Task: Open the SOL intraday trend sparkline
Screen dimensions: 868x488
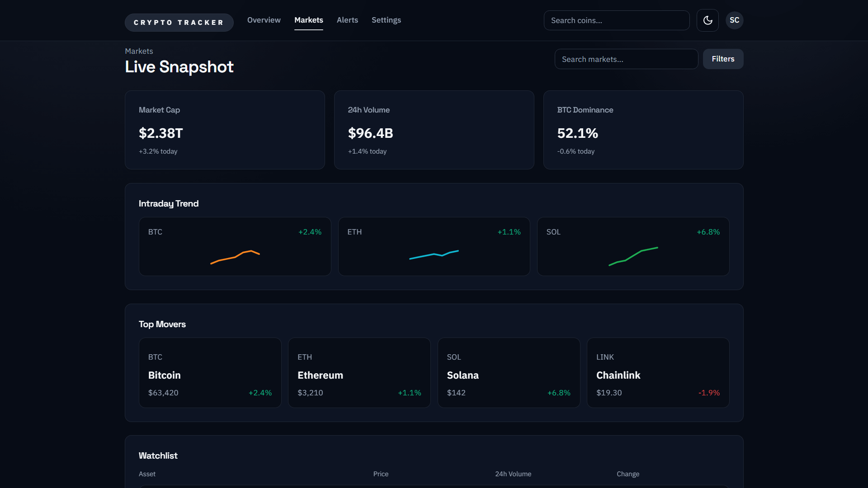Action: tap(633, 256)
